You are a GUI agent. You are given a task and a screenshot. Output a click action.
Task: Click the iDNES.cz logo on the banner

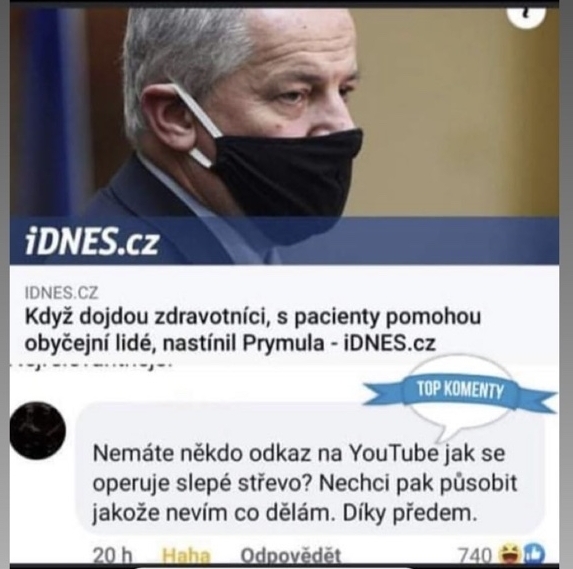[91, 240]
